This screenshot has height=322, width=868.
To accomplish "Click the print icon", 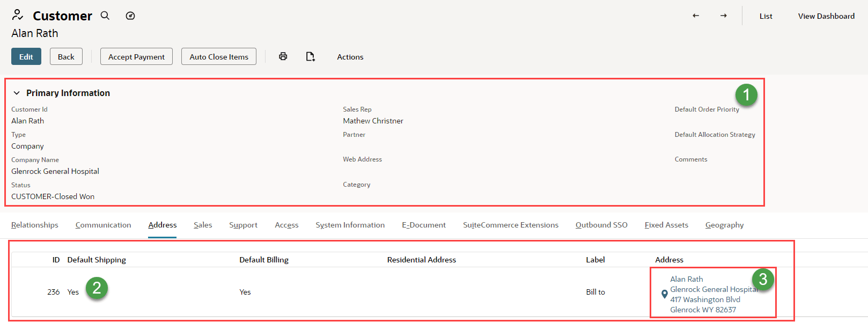I will pos(283,56).
